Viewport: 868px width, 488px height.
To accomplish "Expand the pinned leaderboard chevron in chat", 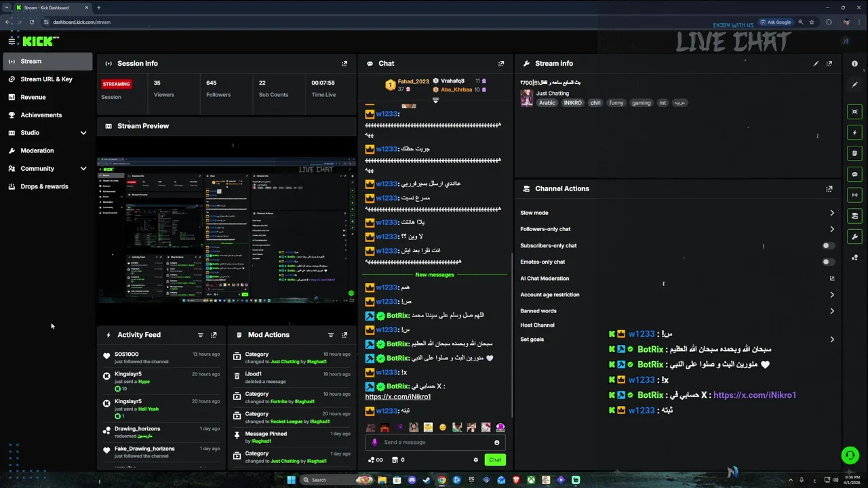I will pos(435,100).
